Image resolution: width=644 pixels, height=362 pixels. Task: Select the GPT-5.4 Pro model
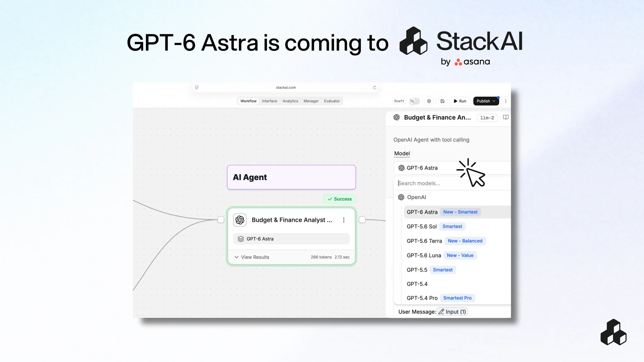pos(457,298)
